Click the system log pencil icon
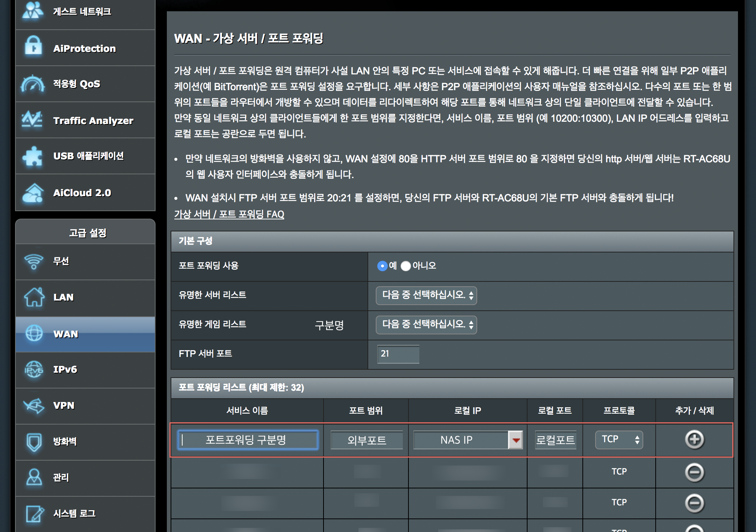The image size is (756, 532). (35, 514)
